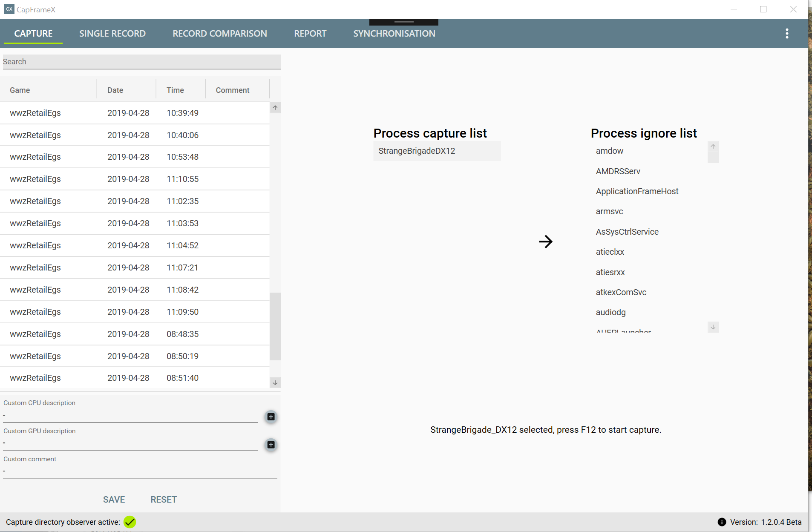The width and height of the screenshot is (812, 532).
Task: Click the add Custom CPU description button
Action: [271, 417]
